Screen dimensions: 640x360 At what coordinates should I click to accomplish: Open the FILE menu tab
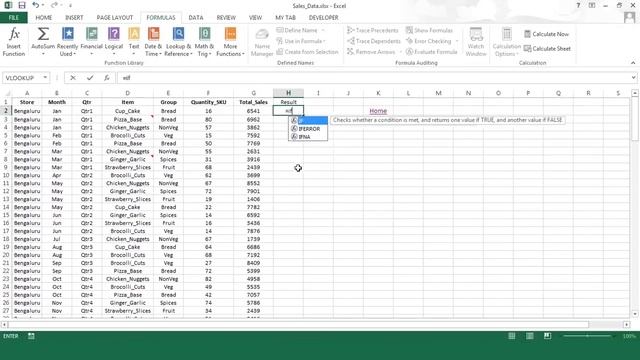(x=13, y=18)
